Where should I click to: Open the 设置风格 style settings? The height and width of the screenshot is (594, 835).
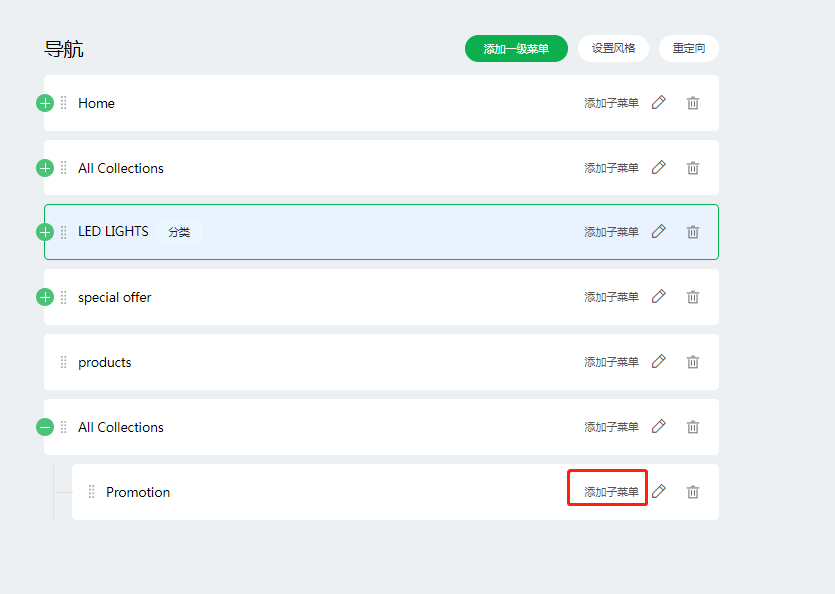(613, 48)
